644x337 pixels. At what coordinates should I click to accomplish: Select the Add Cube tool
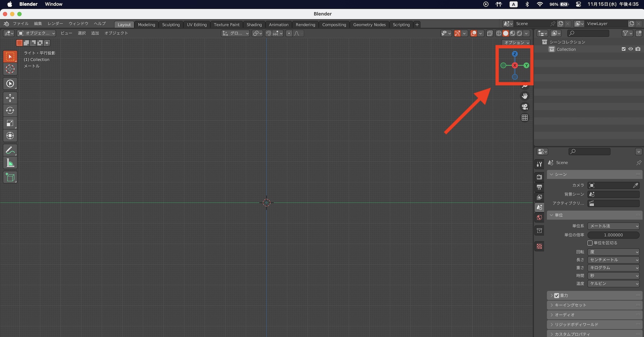10,177
